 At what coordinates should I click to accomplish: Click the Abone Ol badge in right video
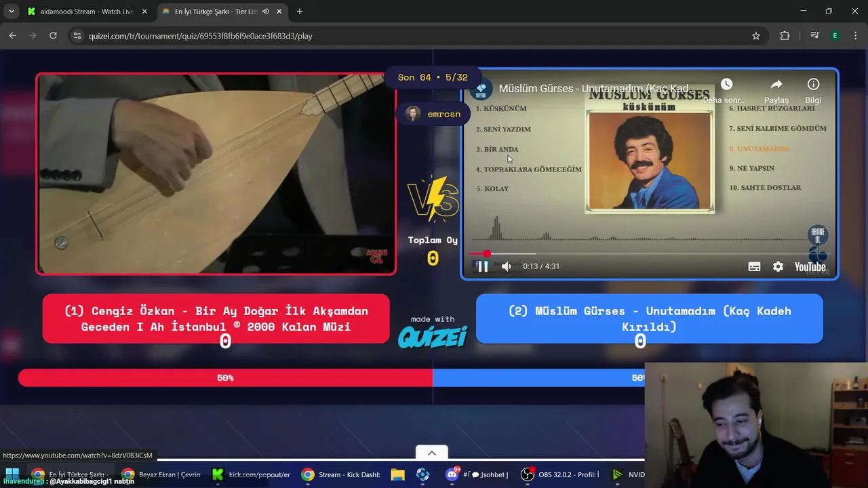pyautogui.click(x=818, y=235)
